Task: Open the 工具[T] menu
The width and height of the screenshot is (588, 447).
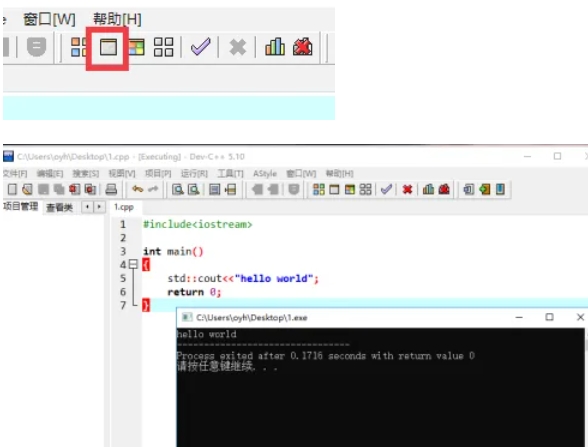Action: click(231, 174)
